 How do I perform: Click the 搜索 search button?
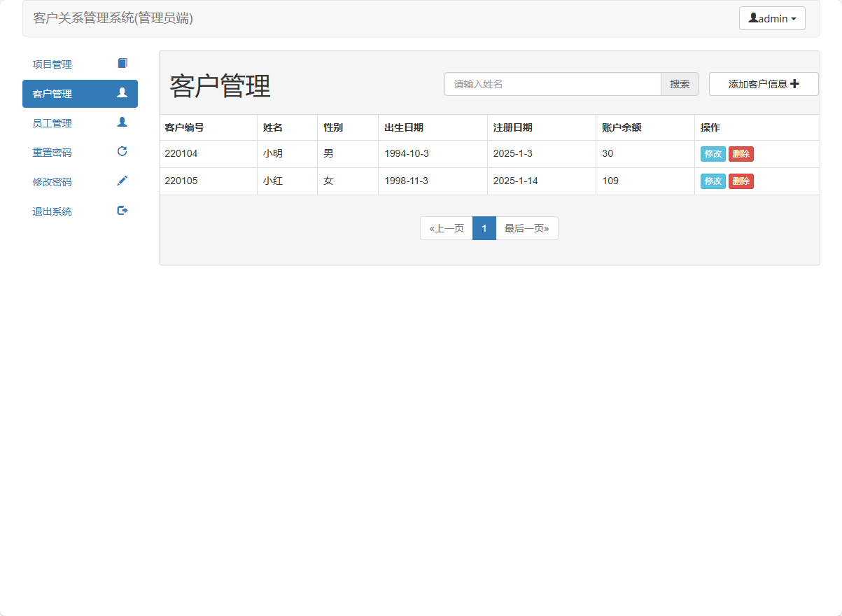(678, 83)
